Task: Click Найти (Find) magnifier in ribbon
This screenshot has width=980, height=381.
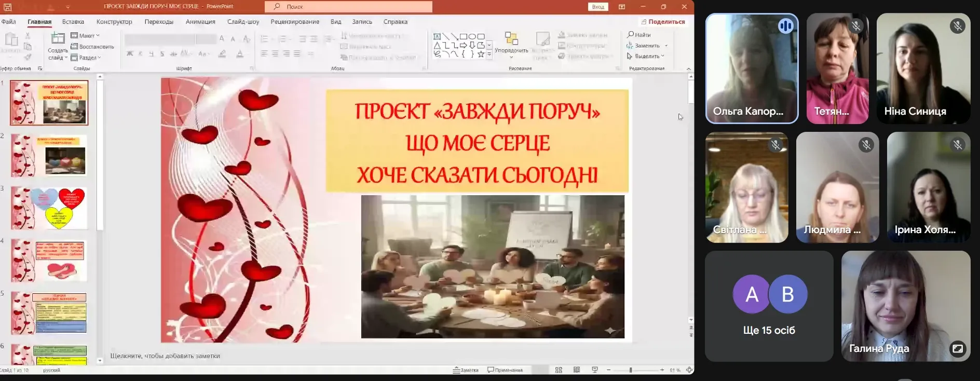Action: point(631,35)
